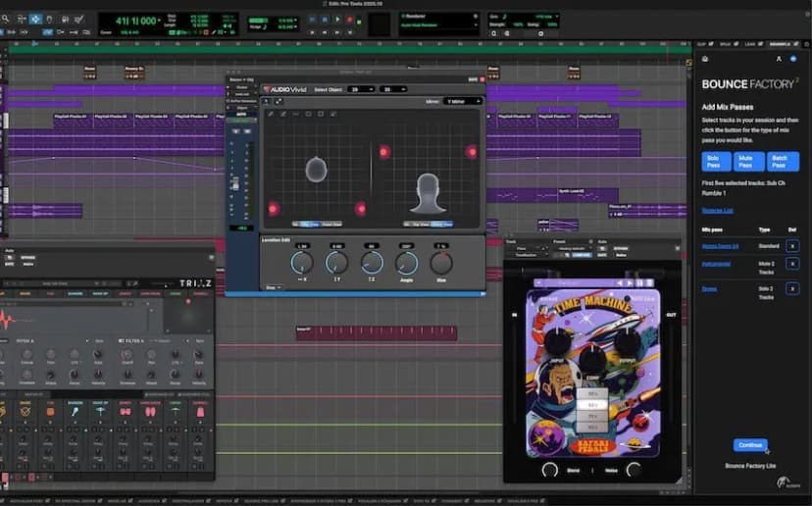Toggle the red power dot in Trillz display
The width and height of the screenshot is (812, 506).
tap(188, 301)
